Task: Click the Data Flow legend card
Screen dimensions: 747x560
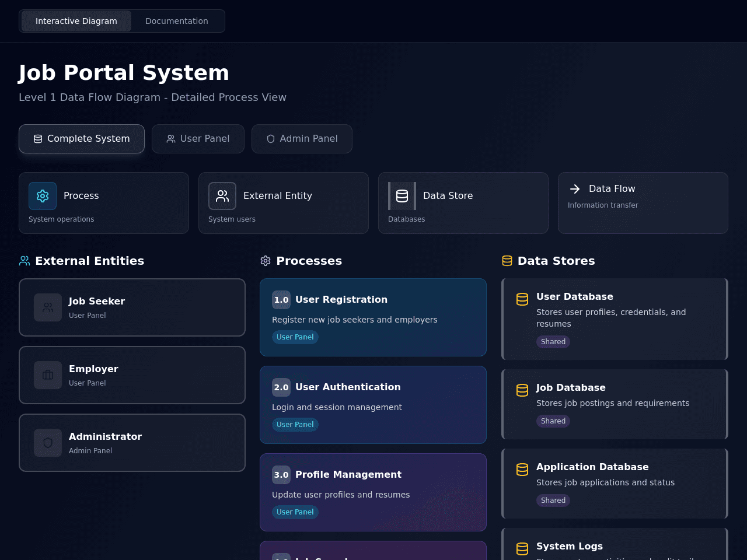Action: point(643,203)
